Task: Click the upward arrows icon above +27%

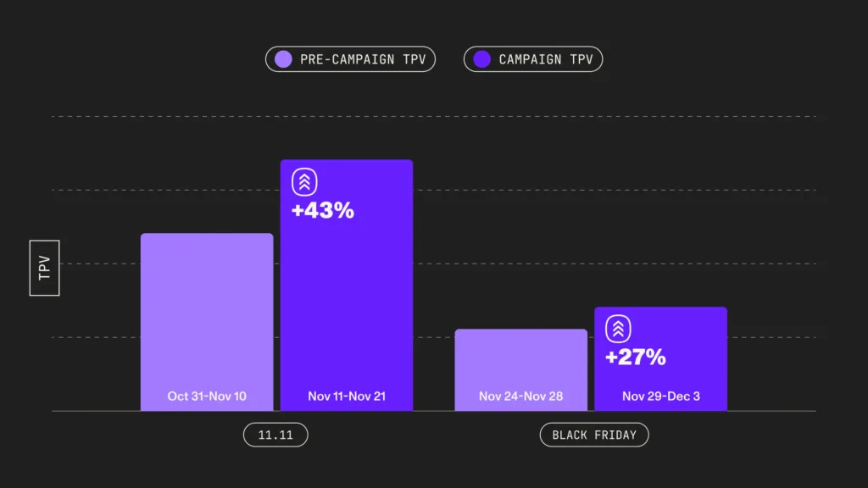Action: (619, 329)
